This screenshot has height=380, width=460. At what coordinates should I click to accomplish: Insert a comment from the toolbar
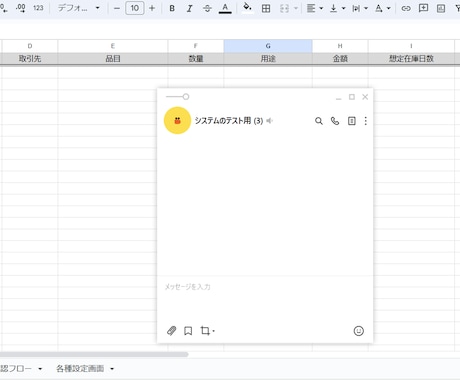[423, 8]
